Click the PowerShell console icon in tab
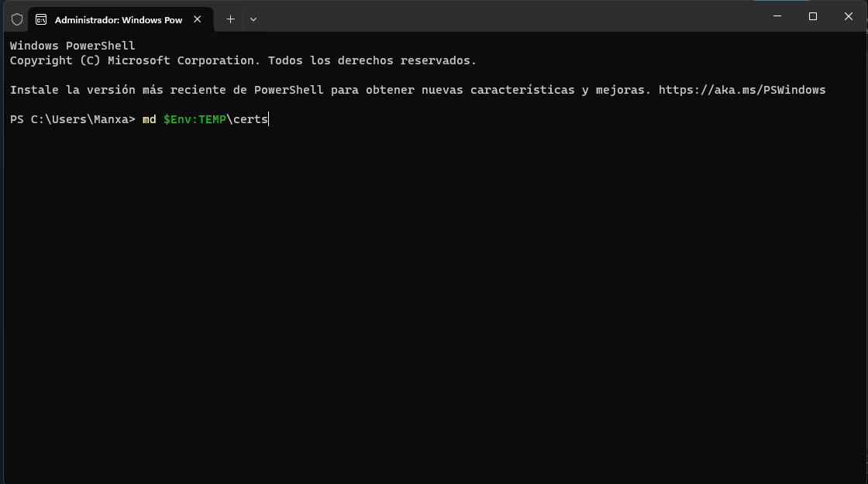This screenshot has height=484, width=868. 41,19
